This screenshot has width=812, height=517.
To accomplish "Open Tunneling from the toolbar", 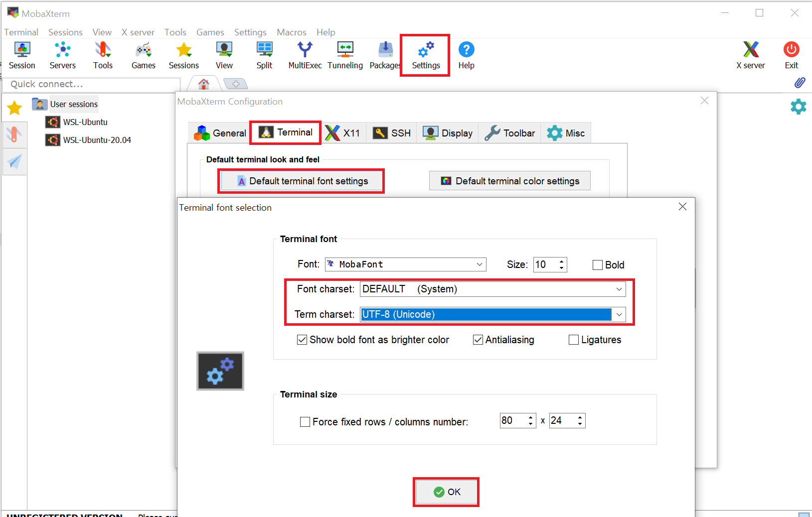I will pyautogui.click(x=345, y=55).
